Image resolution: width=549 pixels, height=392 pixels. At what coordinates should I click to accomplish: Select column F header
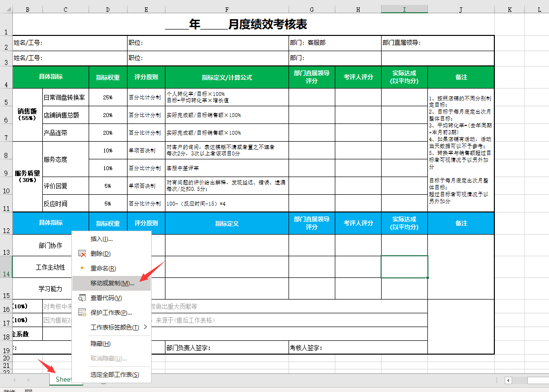227,9
